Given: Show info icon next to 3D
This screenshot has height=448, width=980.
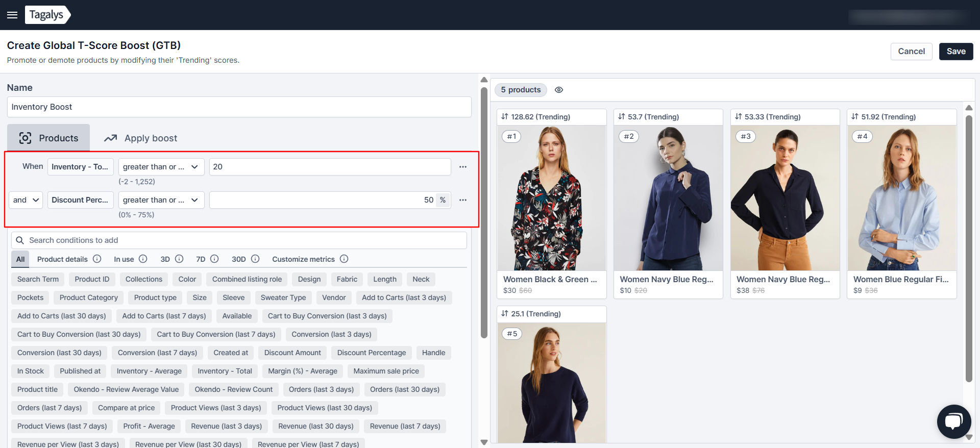Looking at the screenshot, I should point(179,259).
